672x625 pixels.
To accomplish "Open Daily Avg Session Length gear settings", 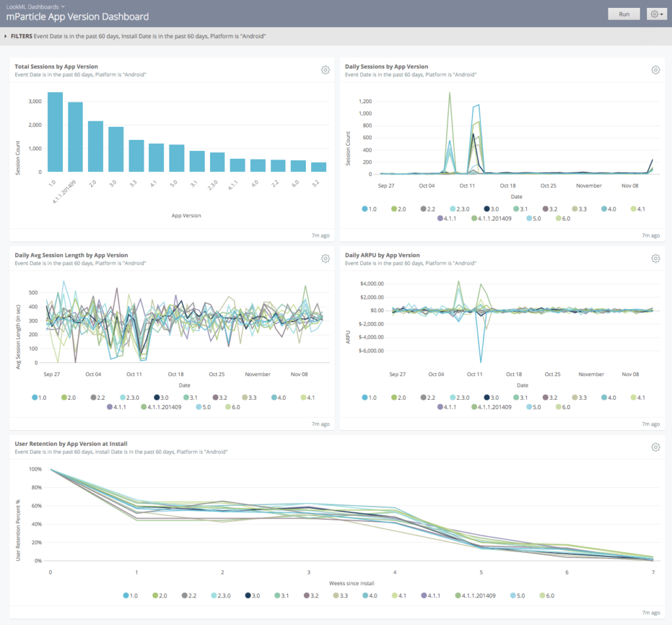I will pyautogui.click(x=325, y=259).
